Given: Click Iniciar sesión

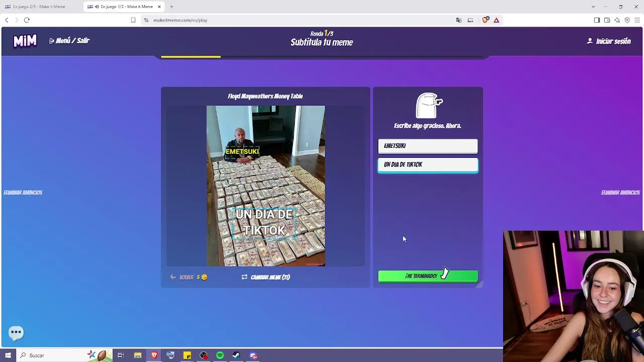Looking at the screenshot, I should 609,41.
